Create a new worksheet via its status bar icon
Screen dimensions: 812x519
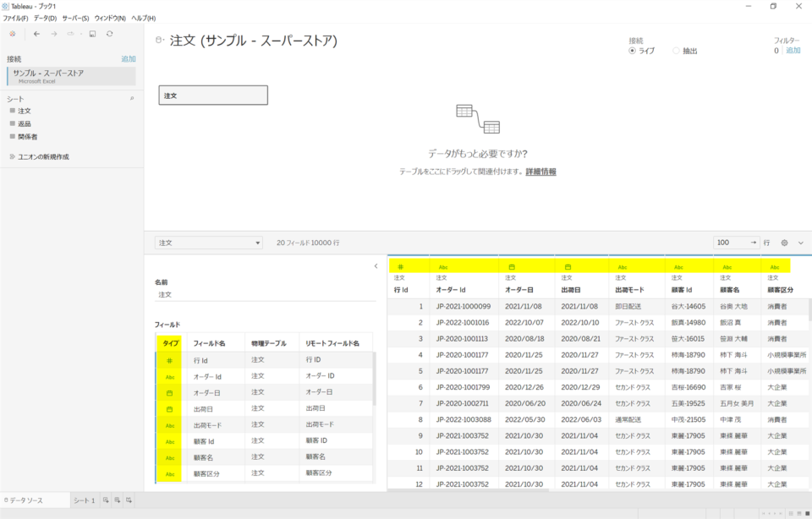tap(106, 500)
